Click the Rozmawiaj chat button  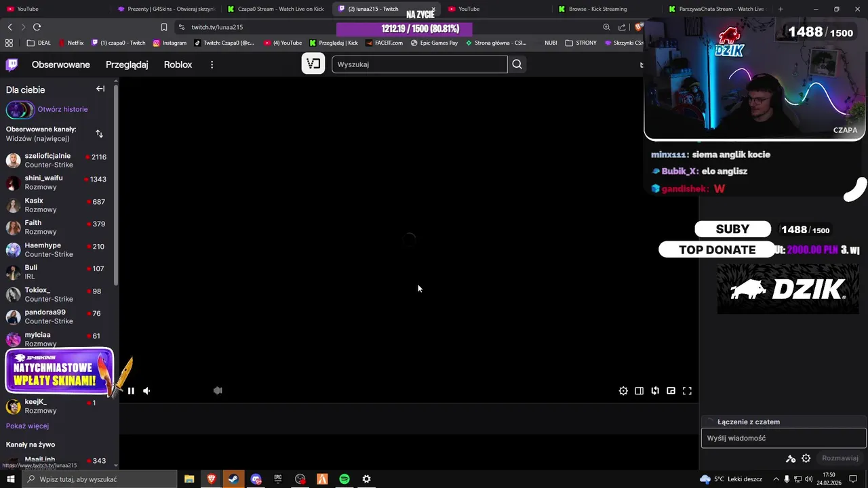pyautogui.click(x=840, y=459)
